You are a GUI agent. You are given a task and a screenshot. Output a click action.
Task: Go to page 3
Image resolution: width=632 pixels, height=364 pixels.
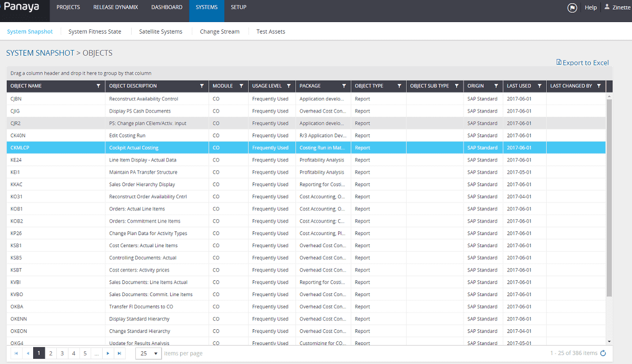point(62,353)
